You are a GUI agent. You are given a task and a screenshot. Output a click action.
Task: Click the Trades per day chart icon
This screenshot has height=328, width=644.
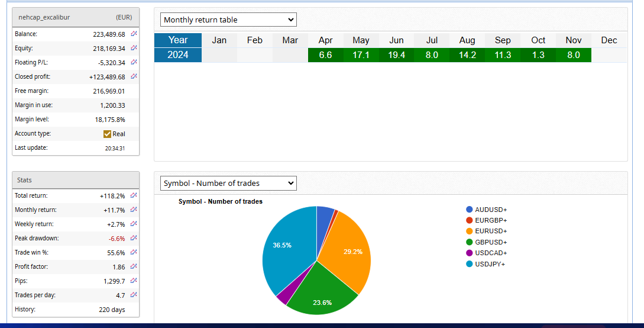point(134,295)
